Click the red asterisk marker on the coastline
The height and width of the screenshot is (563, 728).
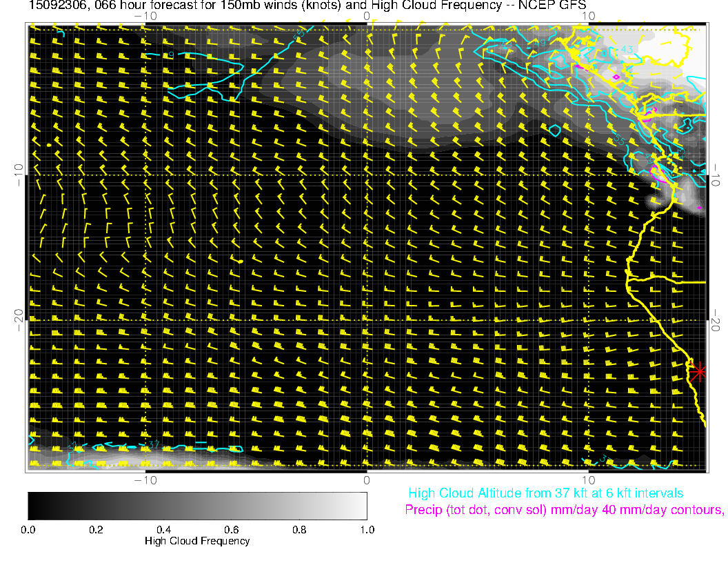699,371
